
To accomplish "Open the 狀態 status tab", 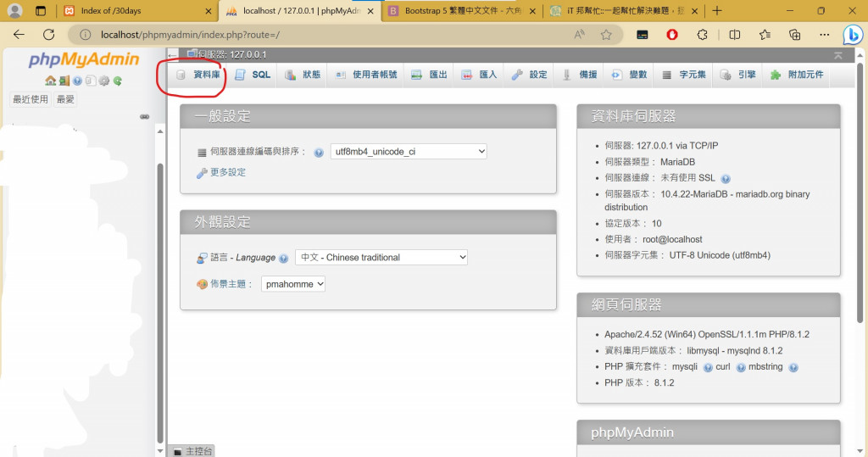I will pyautogui.click(x=303, y=75).
